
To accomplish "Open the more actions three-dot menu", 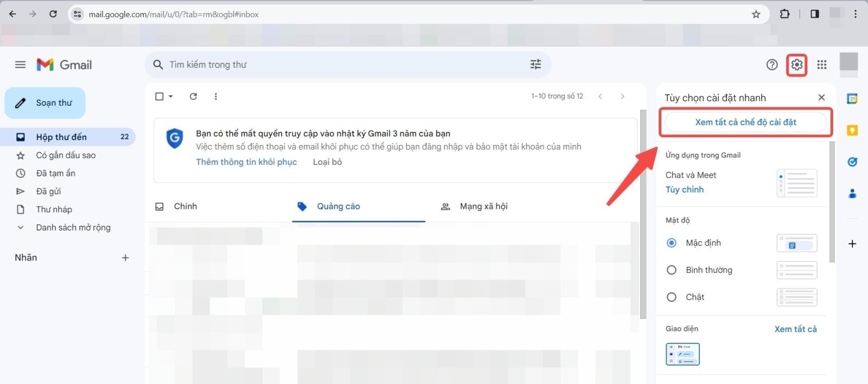I will click(215, 96).
